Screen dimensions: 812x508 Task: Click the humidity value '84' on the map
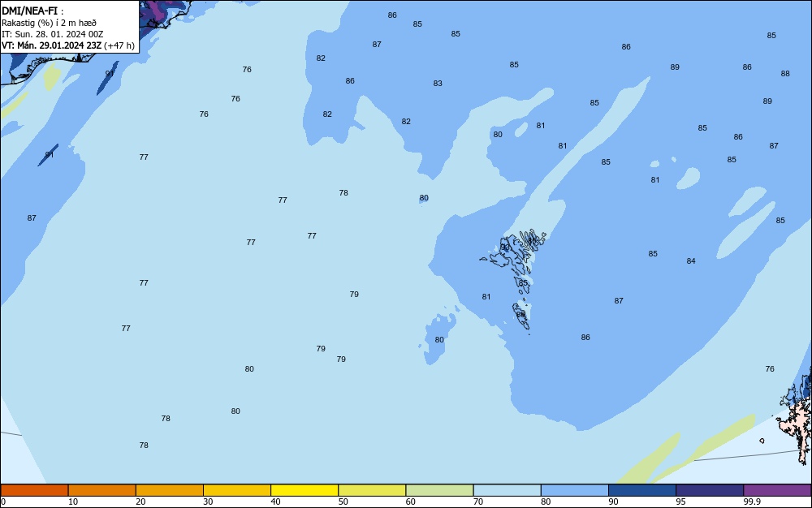[x=691, y=261]
